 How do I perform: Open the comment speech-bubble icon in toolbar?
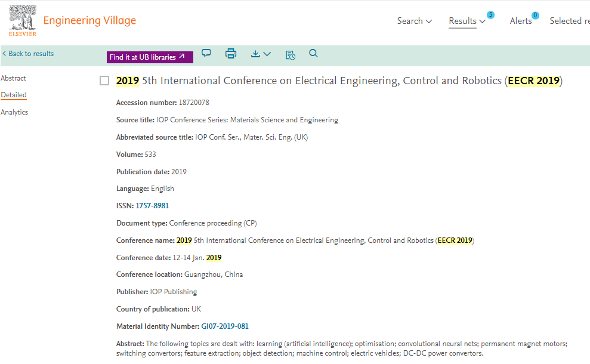(206, 53)
